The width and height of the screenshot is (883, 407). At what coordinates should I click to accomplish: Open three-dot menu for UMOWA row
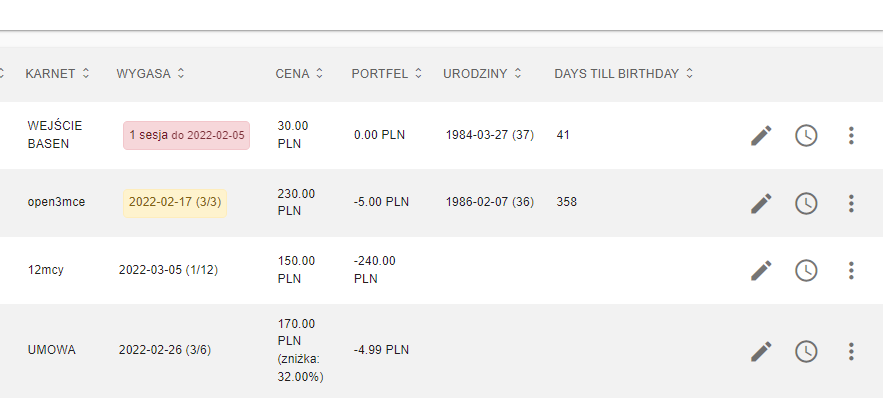point(851,351)
